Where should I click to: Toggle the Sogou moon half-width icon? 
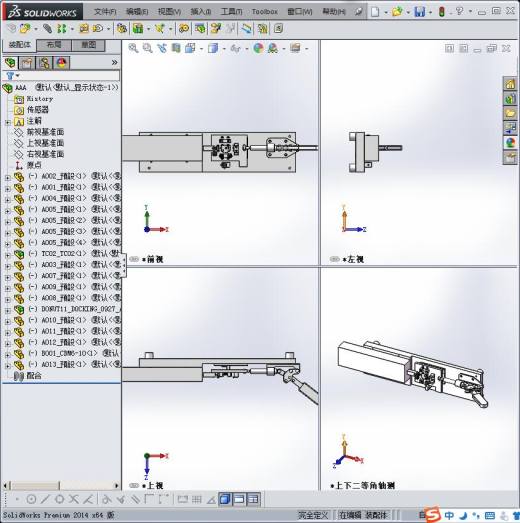pos(463,516)
